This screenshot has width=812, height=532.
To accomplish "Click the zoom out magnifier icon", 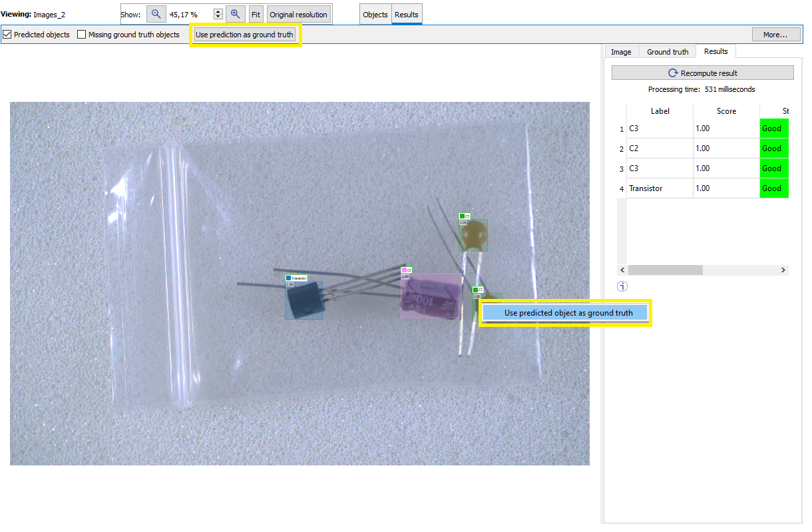I will [155, 14].
